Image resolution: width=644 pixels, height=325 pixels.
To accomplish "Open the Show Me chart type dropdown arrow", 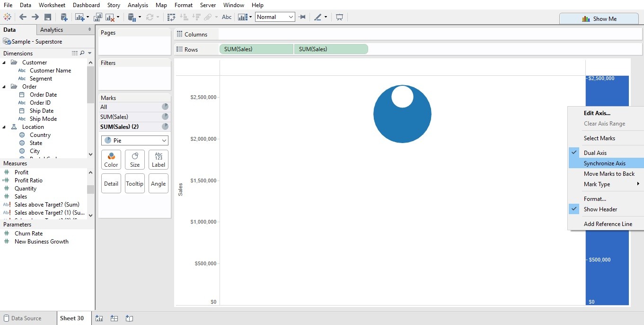I will (x=250, y=17).
